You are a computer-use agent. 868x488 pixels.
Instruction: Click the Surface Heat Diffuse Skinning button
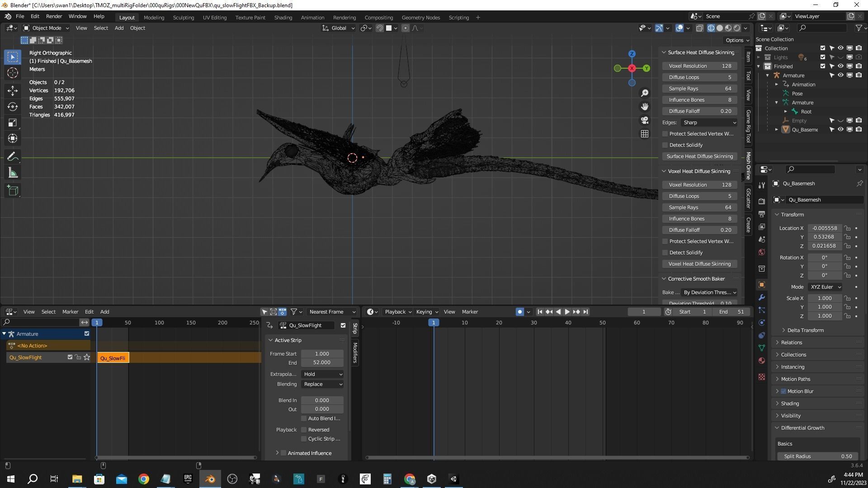(x=700, y=156)
